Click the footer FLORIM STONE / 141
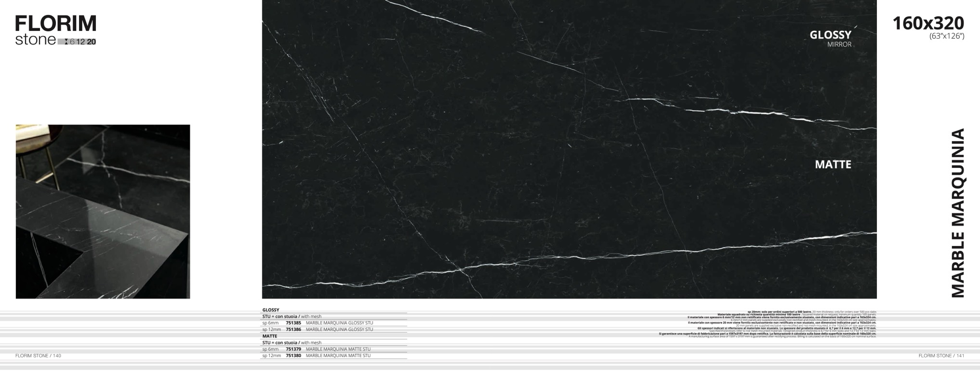 (x=941, y=356)
